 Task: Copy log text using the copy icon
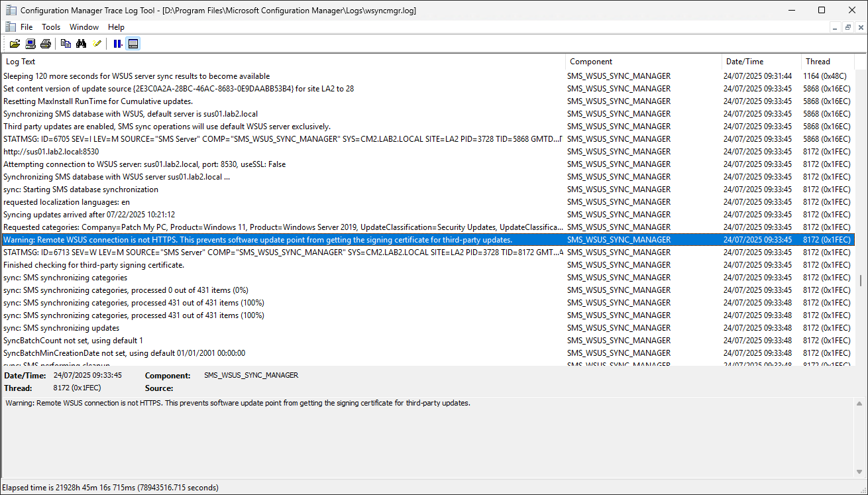coord(66,43)
